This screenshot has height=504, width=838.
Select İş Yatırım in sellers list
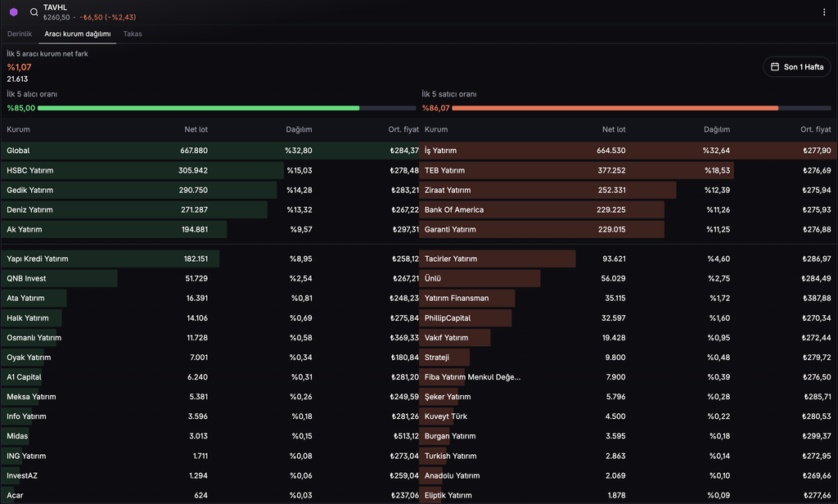click(x=628, y=151)
